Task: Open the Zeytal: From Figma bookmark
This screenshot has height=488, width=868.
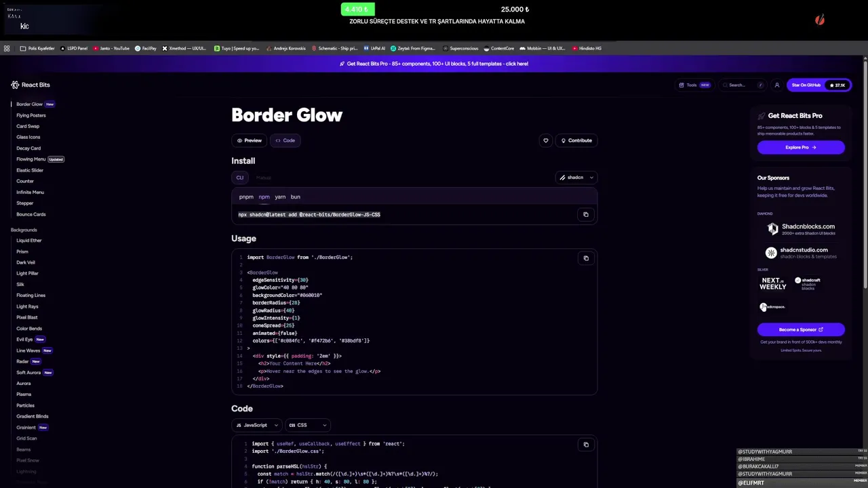Action: [x=413, y=48]
